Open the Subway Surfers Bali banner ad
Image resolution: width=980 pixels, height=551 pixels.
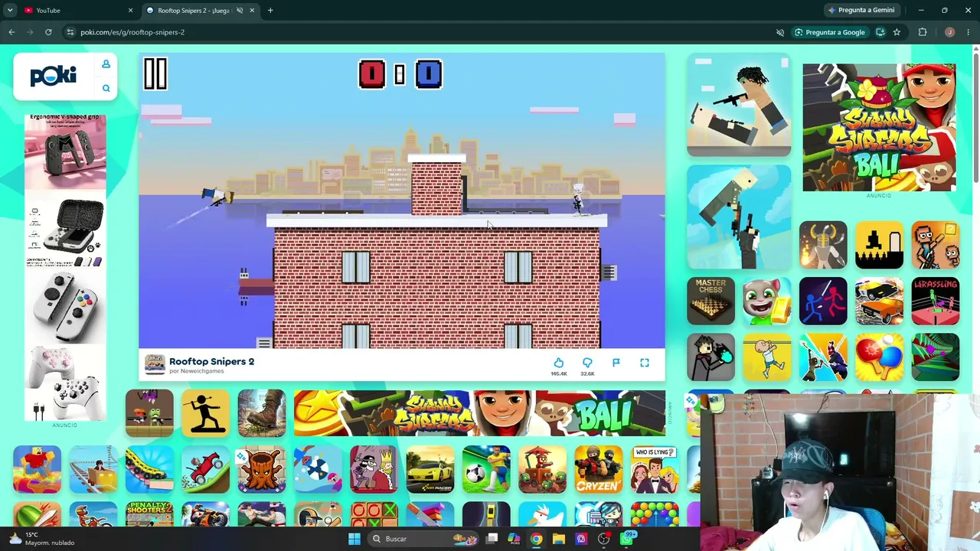click(x=479, y=413)
